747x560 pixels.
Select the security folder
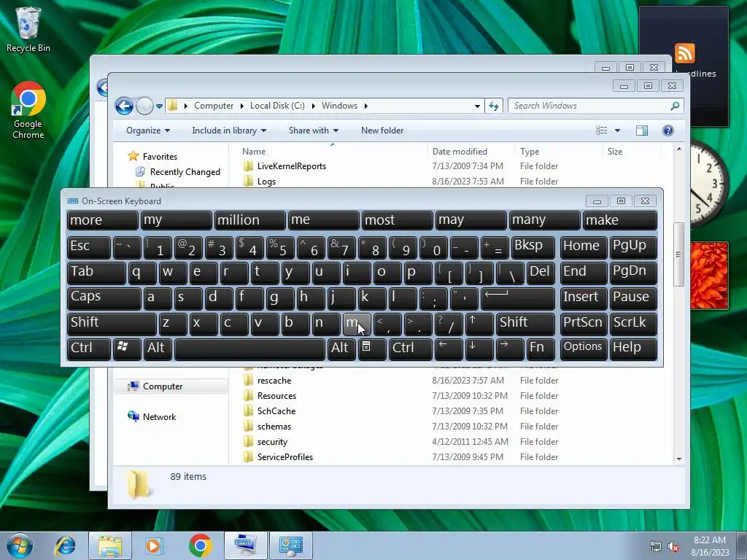point(272,441)
